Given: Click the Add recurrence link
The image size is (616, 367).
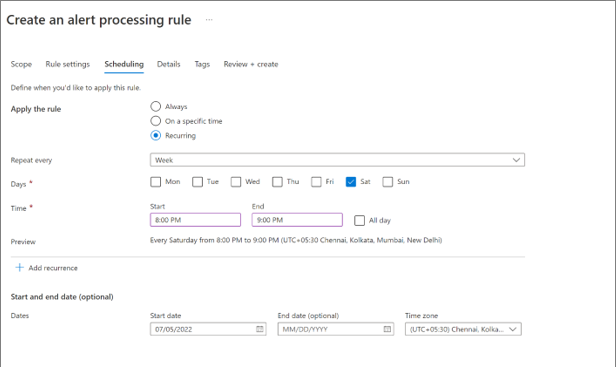Looking at the screenshot, I should (53, 268).
